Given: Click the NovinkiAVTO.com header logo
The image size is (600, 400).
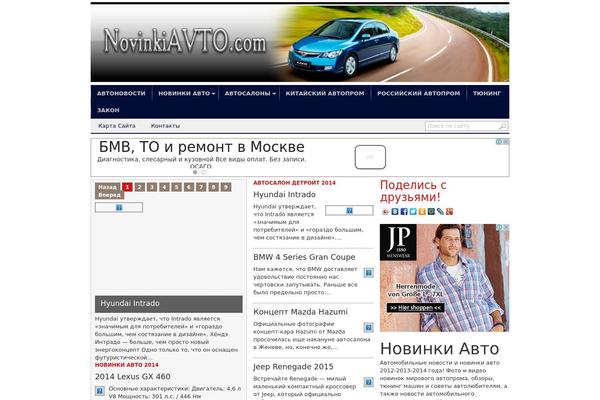Looking at the screenshot, I should (184, 41).
